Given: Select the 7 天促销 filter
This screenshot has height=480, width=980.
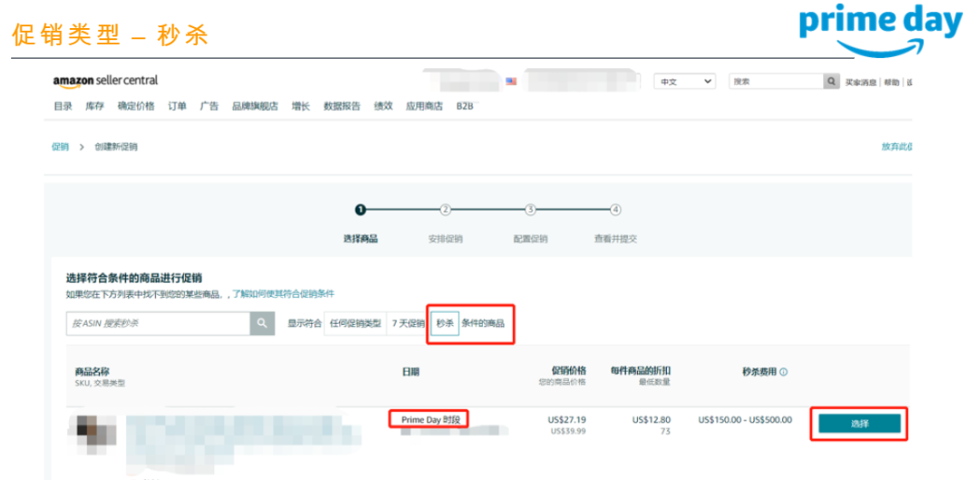Looking at the screenshot, I should coord(408,323).
